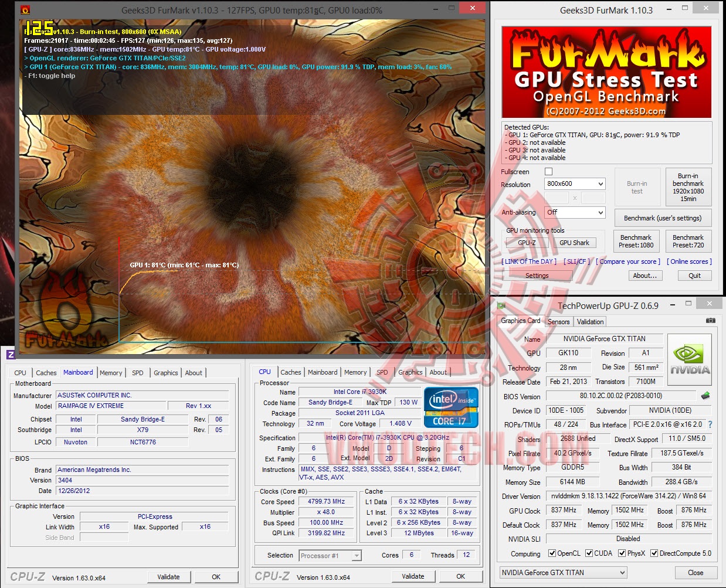Open the Processor #1 selection dropdown
The width and height of the screenshot is (726, 588).
330,556
